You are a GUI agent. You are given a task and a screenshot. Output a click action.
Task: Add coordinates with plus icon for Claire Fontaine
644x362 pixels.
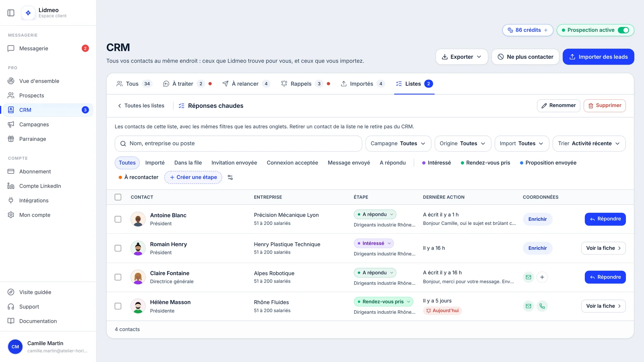(x=542, y=277)
